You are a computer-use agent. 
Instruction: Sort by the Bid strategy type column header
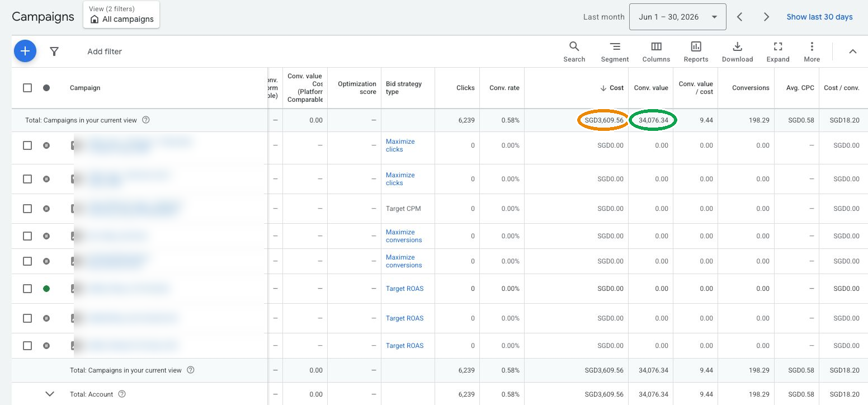click(404, 88)
